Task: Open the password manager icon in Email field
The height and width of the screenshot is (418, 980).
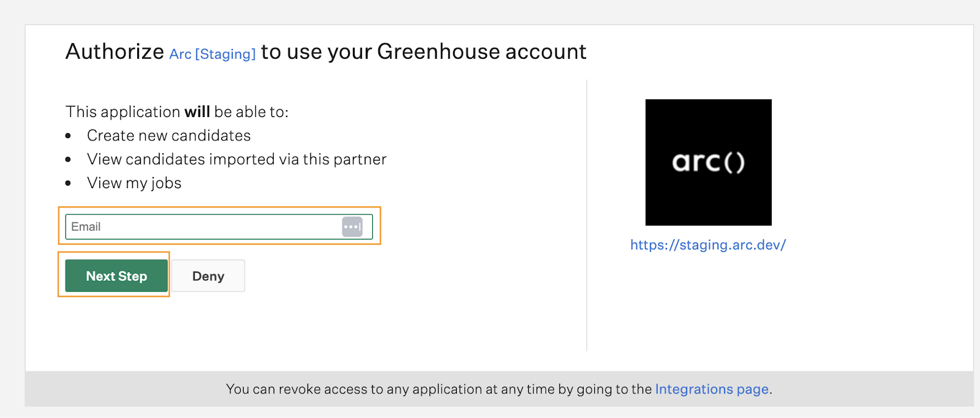Action: click(352, 227)
